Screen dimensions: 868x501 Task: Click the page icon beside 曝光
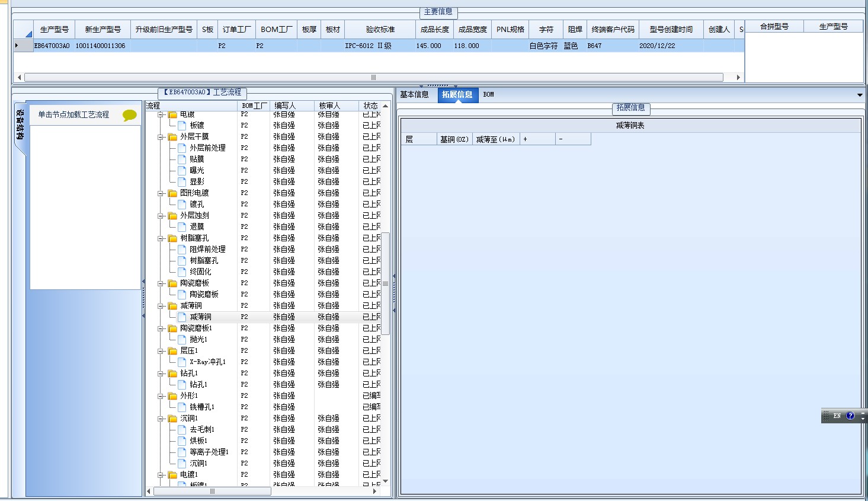point(182,171)
